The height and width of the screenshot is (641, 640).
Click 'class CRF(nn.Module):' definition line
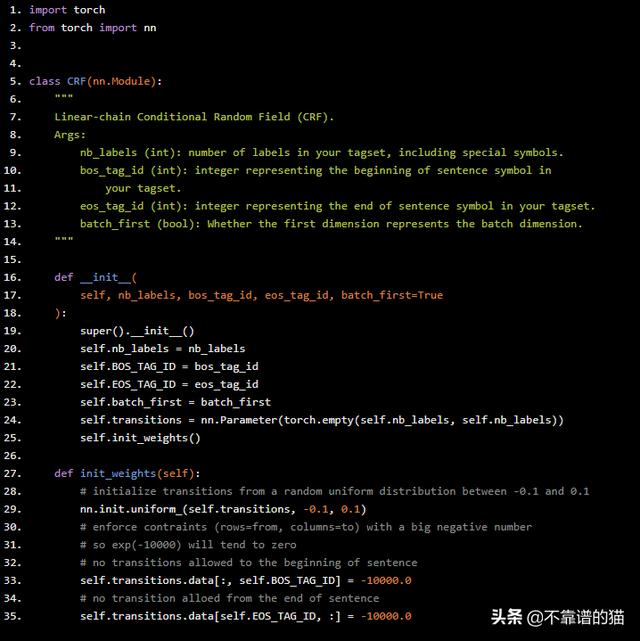pos(96,81)
